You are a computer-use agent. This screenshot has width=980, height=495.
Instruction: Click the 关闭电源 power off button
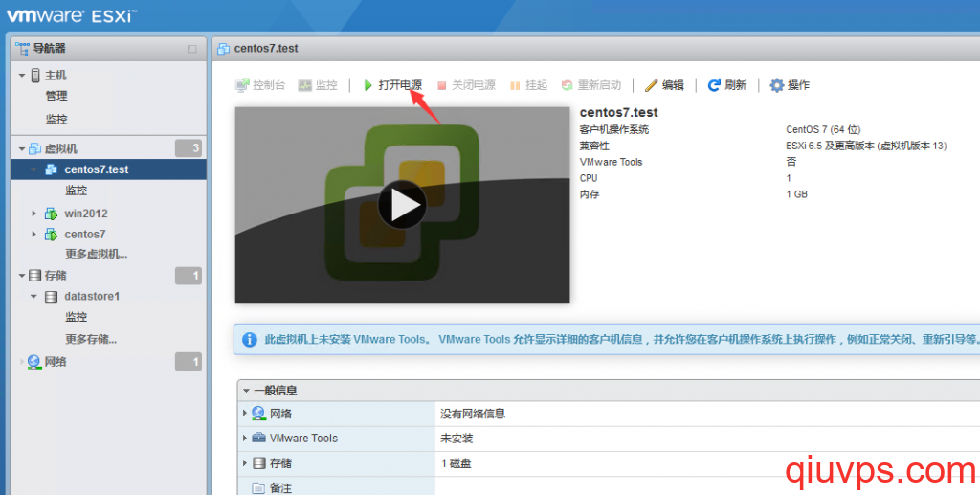click(466, 85)
